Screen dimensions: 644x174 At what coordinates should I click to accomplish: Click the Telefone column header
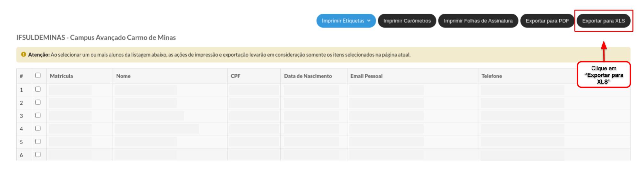pyautogui.click(x=492, y=76)
